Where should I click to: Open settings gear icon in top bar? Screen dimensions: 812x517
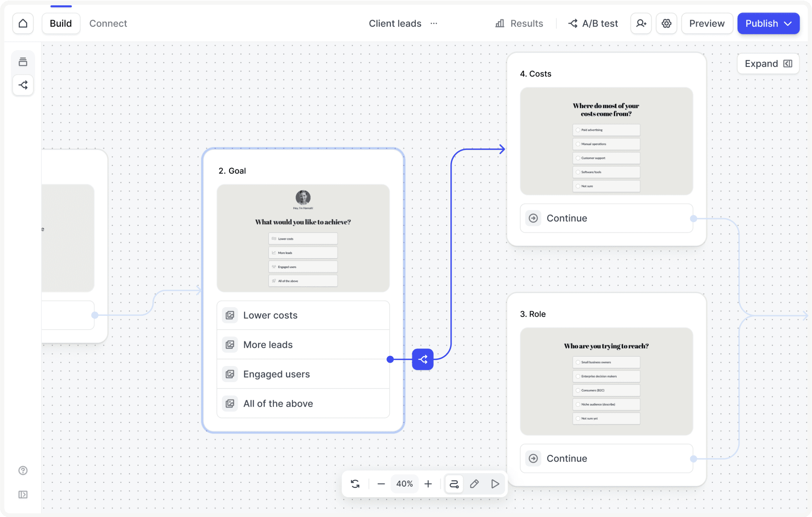pos(666,23)
